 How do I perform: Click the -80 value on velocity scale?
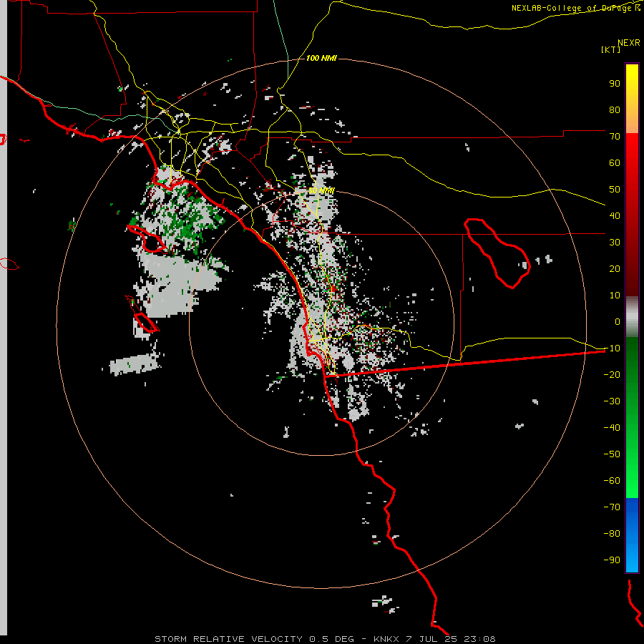612,534
